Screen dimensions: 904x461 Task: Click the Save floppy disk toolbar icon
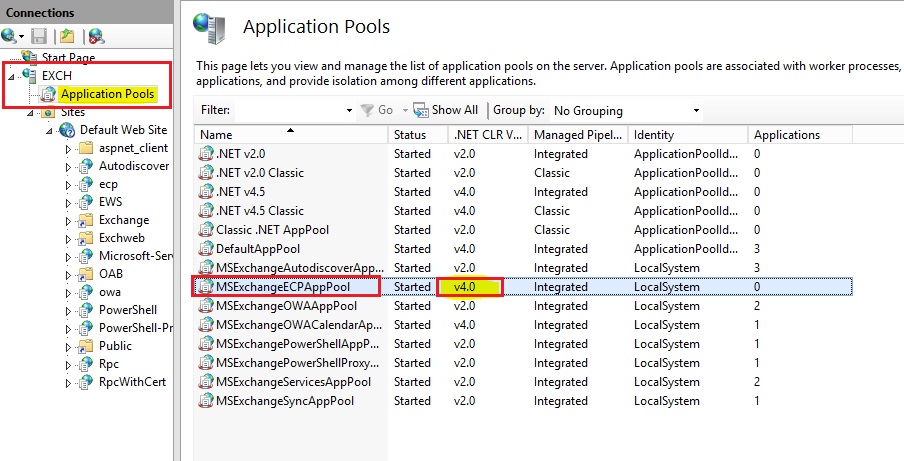click(39, 36)
